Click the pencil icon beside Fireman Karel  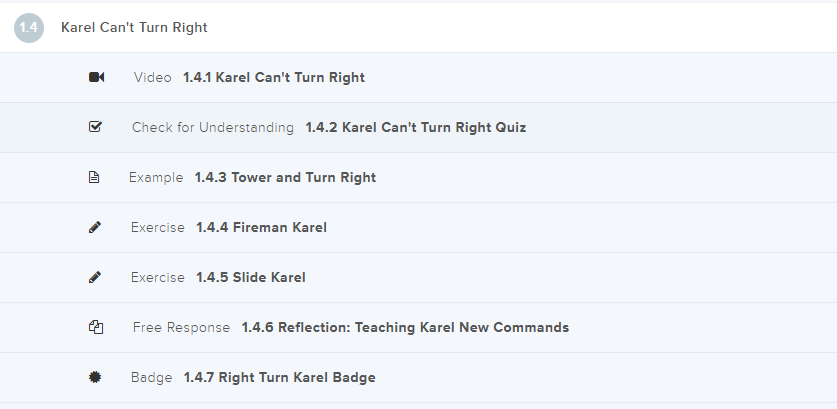click(x=95, y=228)
